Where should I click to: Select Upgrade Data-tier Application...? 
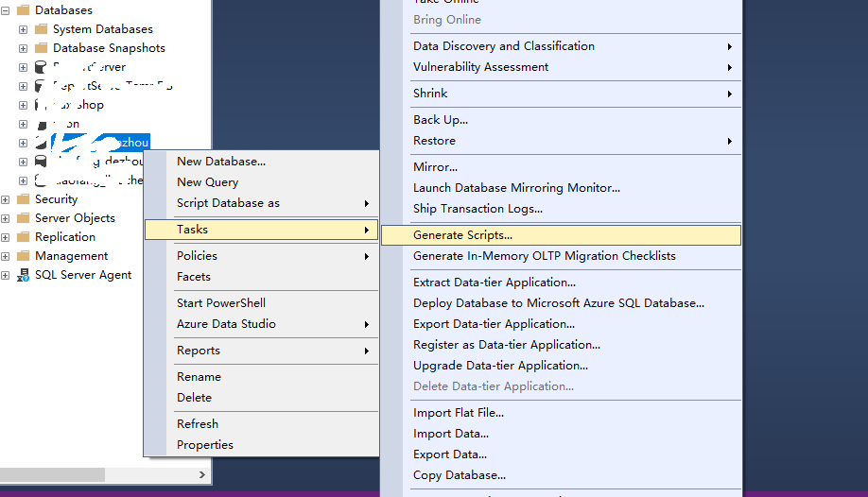point(561,366)
